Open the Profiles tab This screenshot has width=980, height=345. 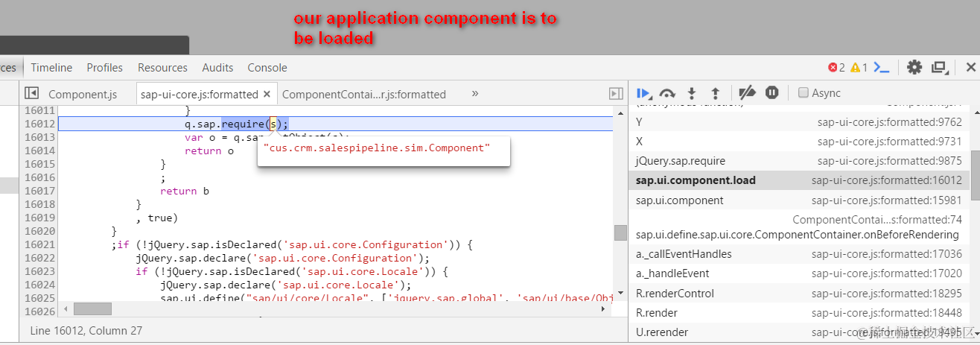pyautogui.click(x=104, y=67)
